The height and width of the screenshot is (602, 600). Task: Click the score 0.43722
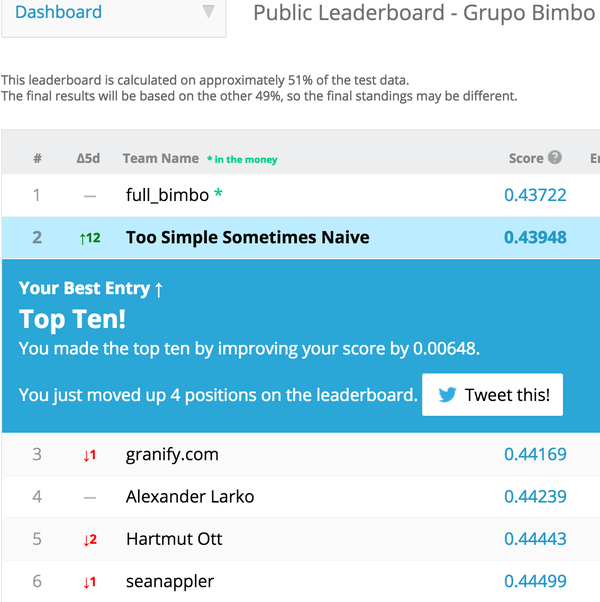(x=535, y=195)
